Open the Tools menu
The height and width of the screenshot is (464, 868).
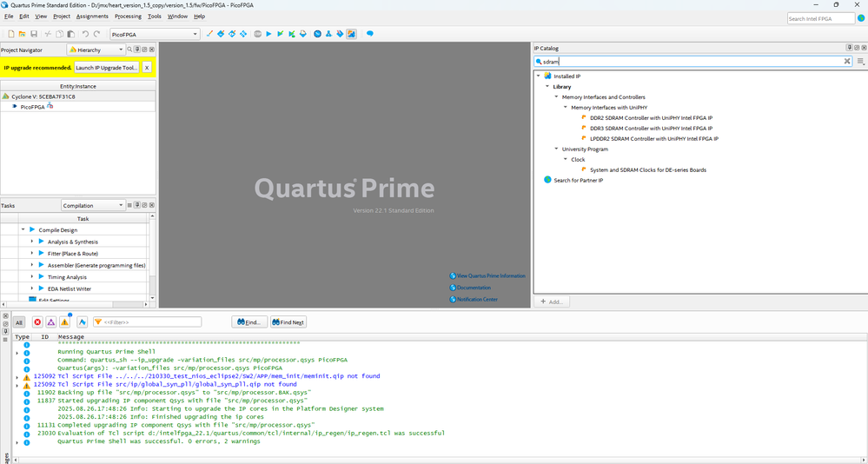point(155,17)
